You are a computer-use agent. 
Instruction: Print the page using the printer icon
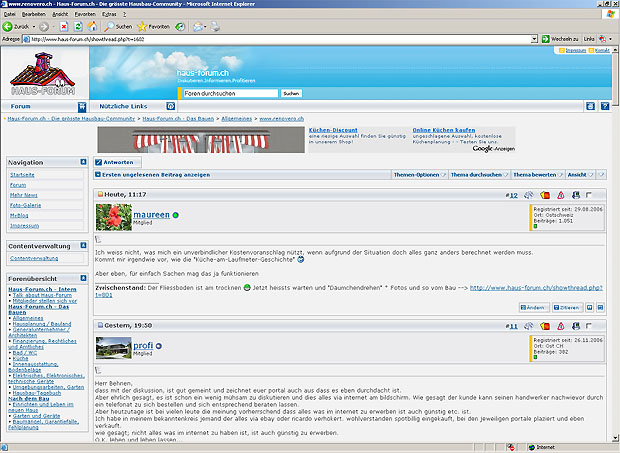(215, 26)
